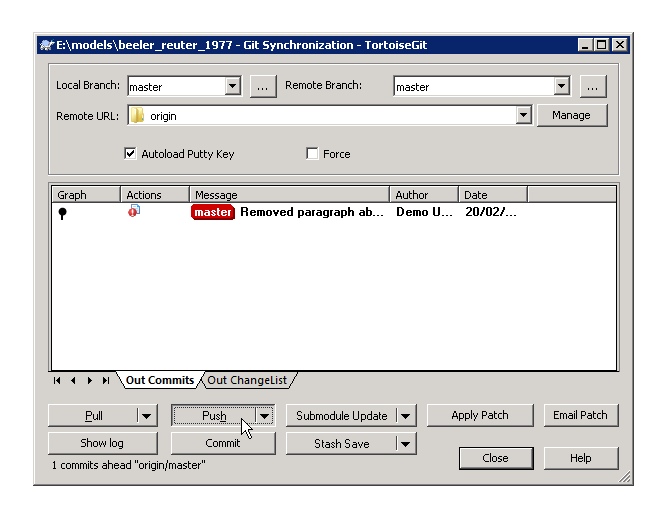Expand the Remote URL origin dropdown
The height and width of the screenshot is (519, 667).
523,115
